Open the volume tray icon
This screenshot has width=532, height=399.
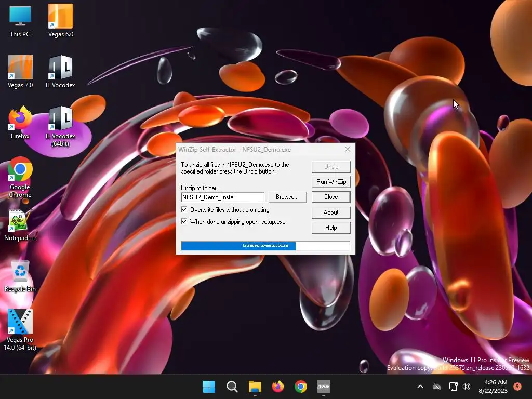466,387
